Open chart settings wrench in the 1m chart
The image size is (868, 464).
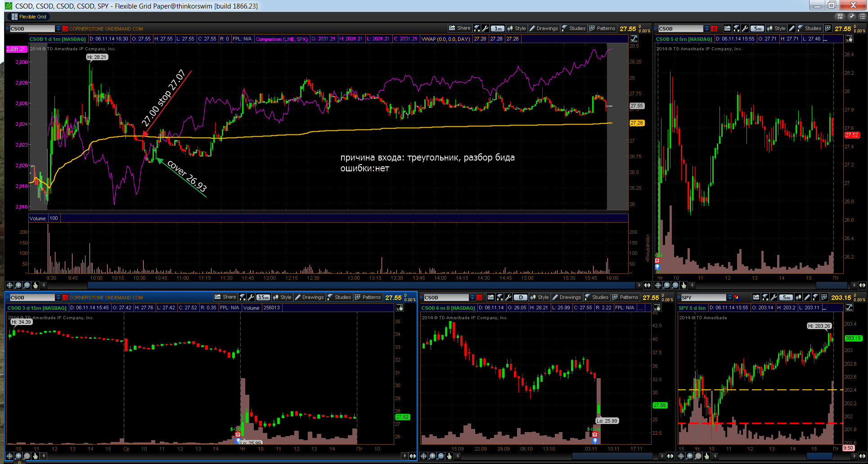[x=485, y=28]
